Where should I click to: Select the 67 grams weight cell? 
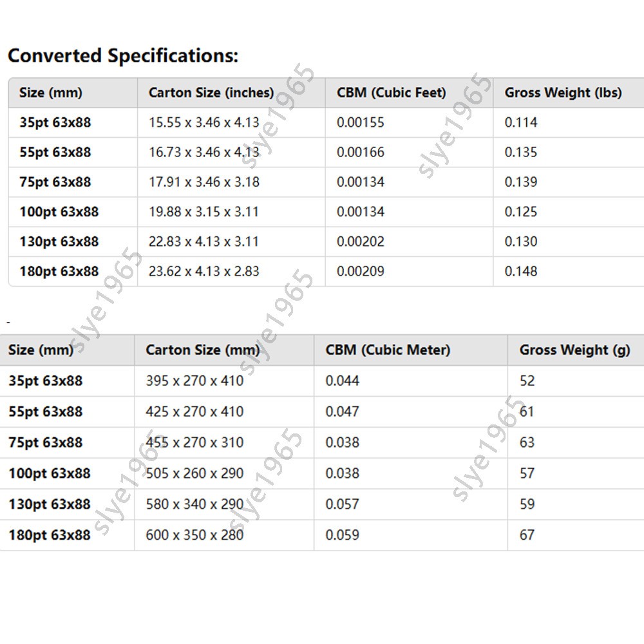(527, 535)
